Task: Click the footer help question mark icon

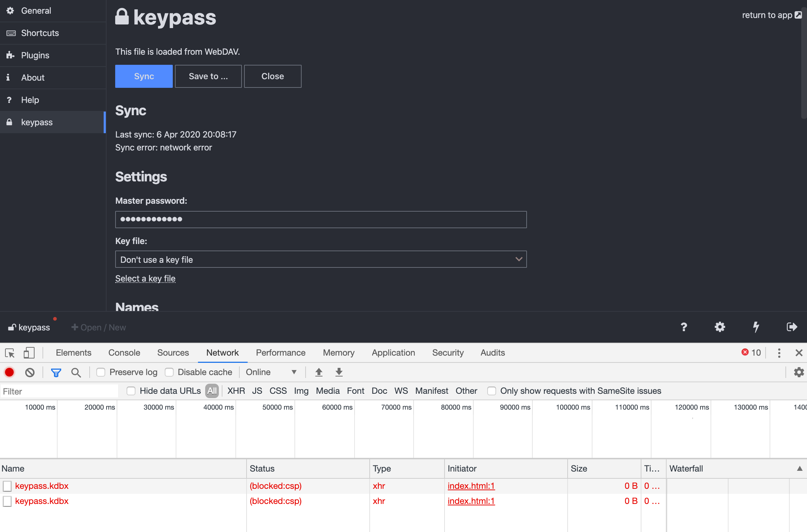Action: tap(684, 327)
